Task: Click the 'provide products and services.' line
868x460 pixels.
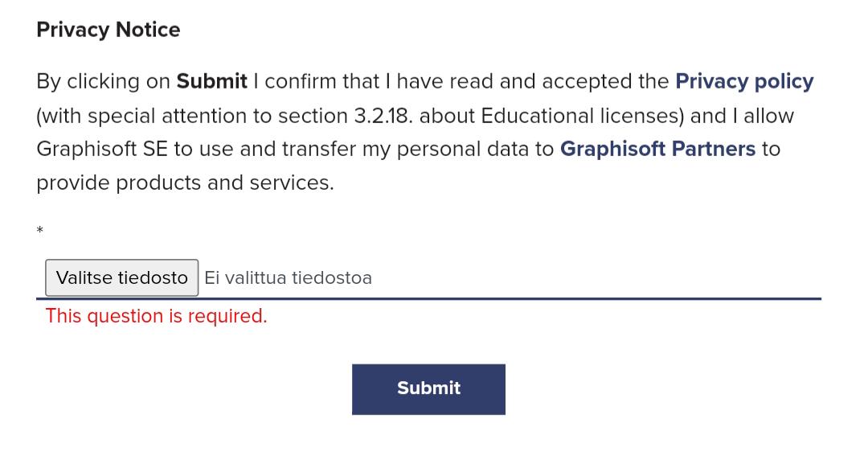Action: tap(185, 183)
